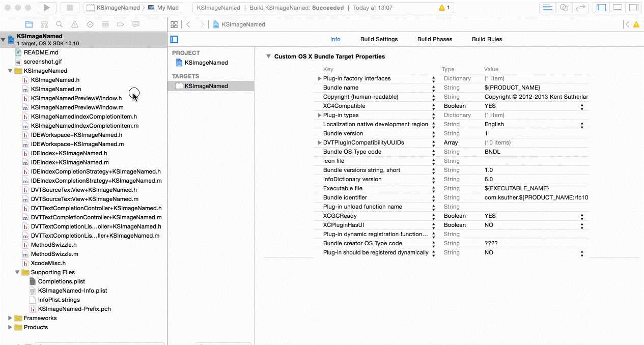Image resolution: width=644 pixels, height=345 pixels.
Task: Expand the DVTPlugInCompatibilityUUIDs array
Action: pos(319,142)
